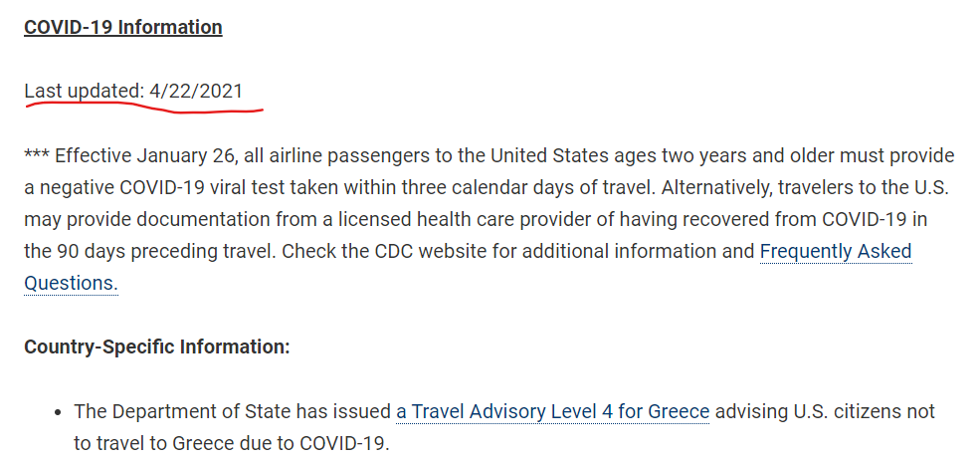The height and width of the screenshot is (460, 980).
Task: Click the word Questions on the link's second line
Action: tap(69, 283)
